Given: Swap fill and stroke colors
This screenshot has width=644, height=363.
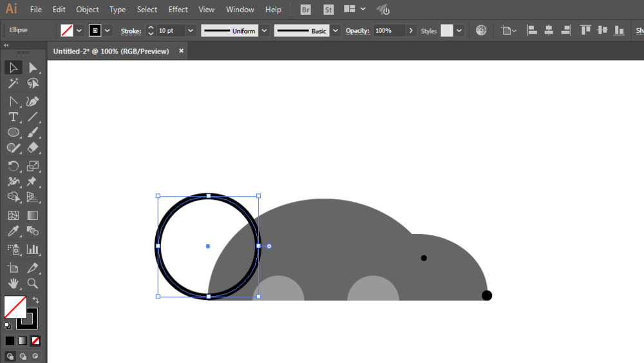Looking at the screenshot, I should coord(35,300).
